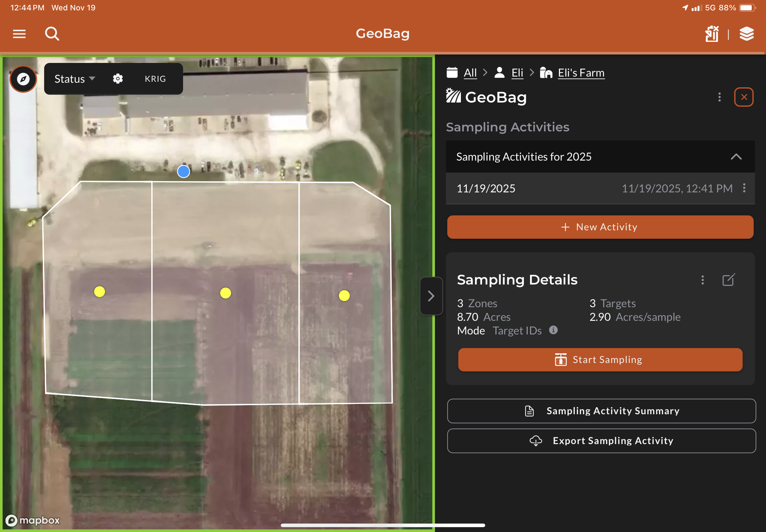This screenshot has height=532, width=766.
Task: Open Sampling Details more options
Action: 703,280
